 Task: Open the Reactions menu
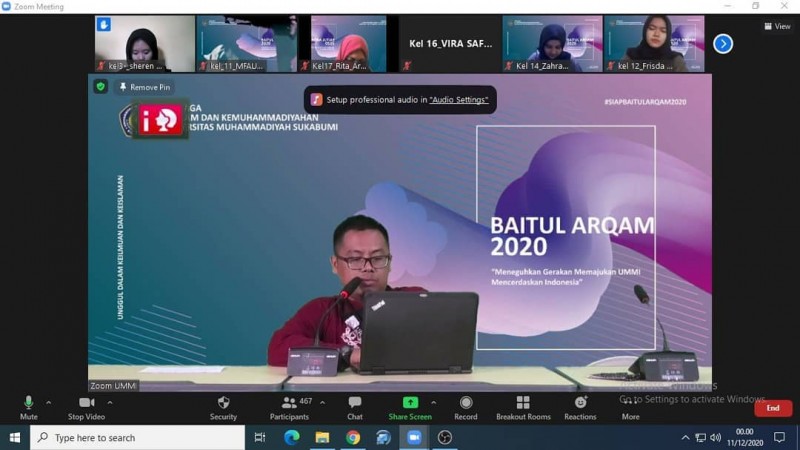click(x=580, y=408)
